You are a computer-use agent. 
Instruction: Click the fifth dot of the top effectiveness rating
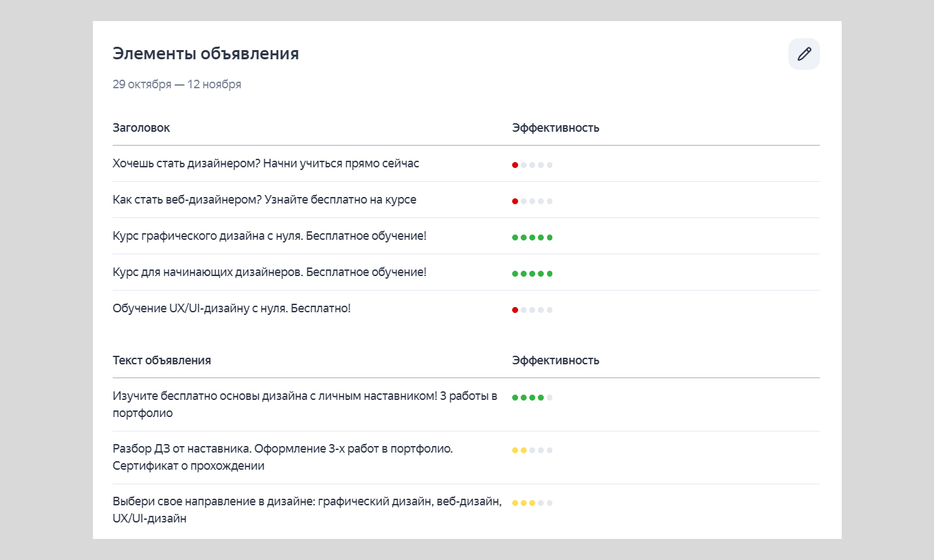coord(549,165)
